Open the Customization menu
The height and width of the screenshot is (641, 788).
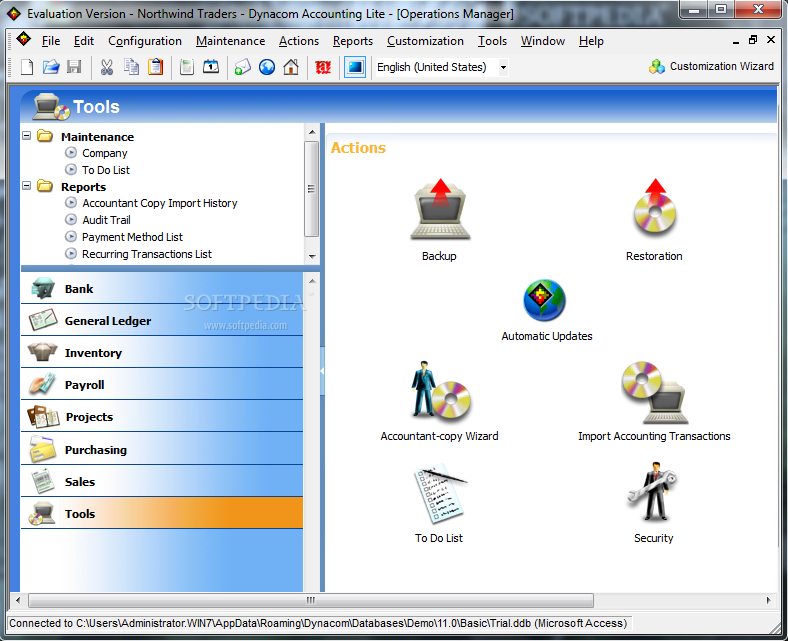coord(425,41)
